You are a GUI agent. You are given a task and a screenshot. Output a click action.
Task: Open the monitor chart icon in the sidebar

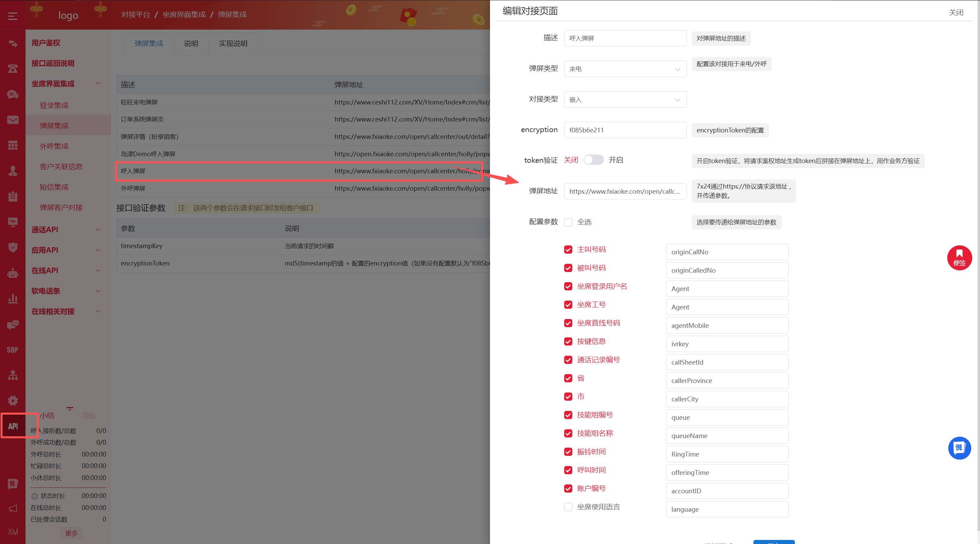[13, 222]
